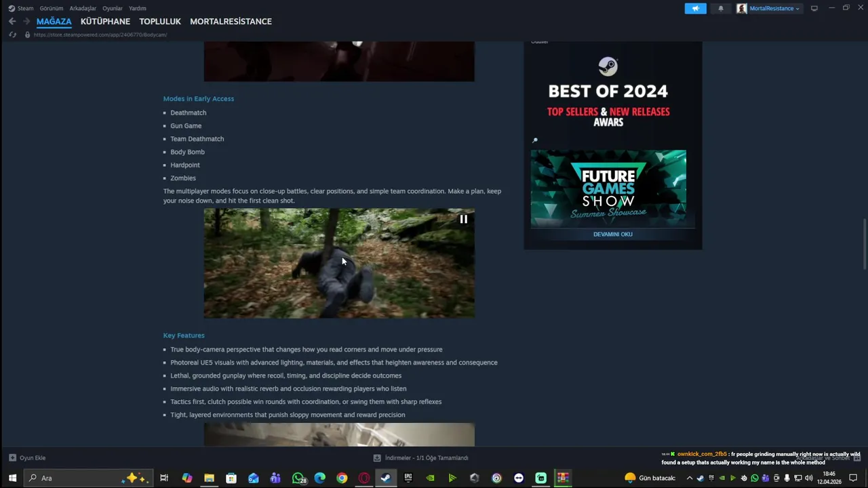868x488 pixels.
Task: Click the Team Deathmatch list item
Action: pyautogui.click(x=197, y=139)
